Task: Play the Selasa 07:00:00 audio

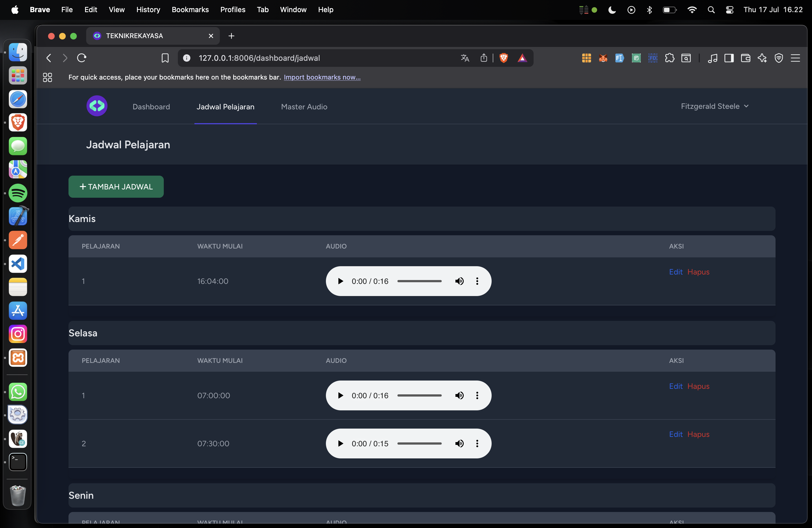Action: [340, 395]
